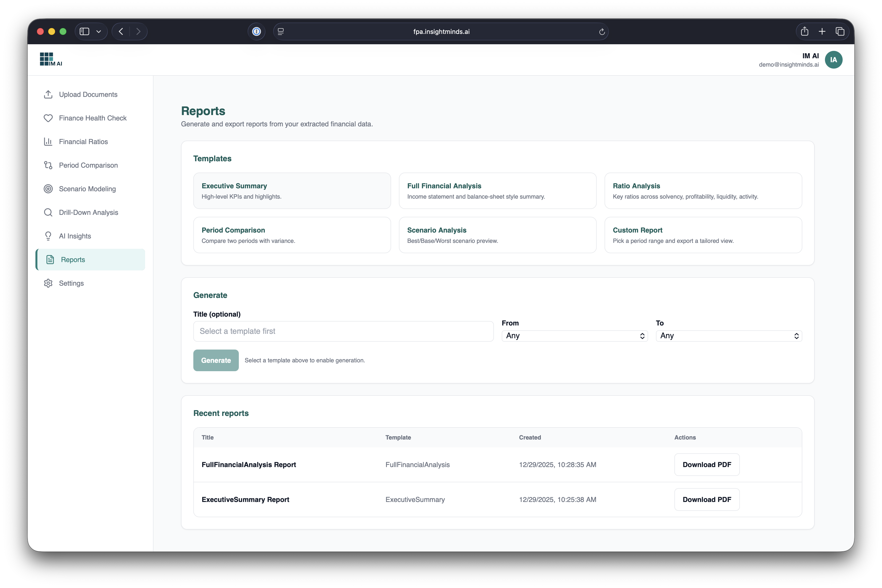Click the IA user avatar
This screenshot has width=882, height=588.
pyautogui.click(x=833, y=60)
